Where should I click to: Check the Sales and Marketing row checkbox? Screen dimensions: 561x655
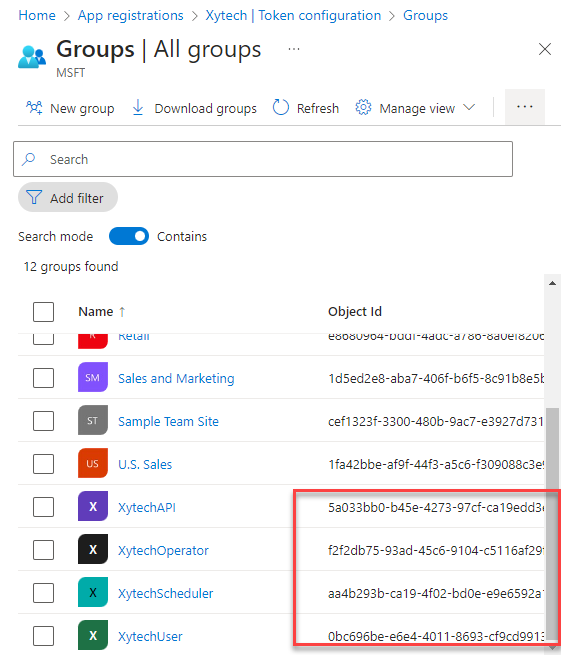pos(43,378)
